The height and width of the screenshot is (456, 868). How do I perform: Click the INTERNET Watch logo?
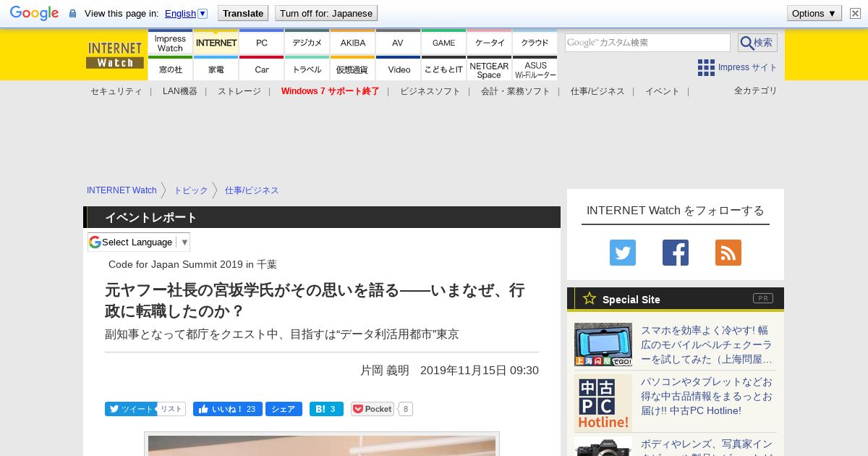pos(114,55)
